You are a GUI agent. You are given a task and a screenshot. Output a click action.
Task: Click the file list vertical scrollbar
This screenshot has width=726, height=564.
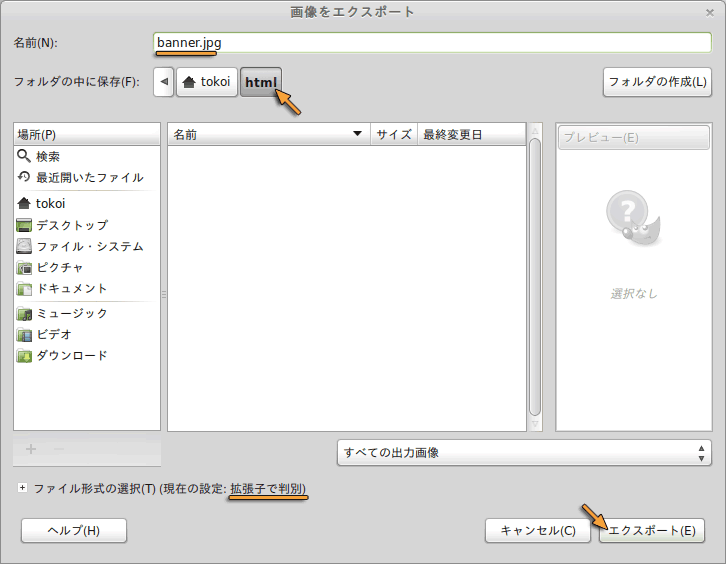pos(534,277)
